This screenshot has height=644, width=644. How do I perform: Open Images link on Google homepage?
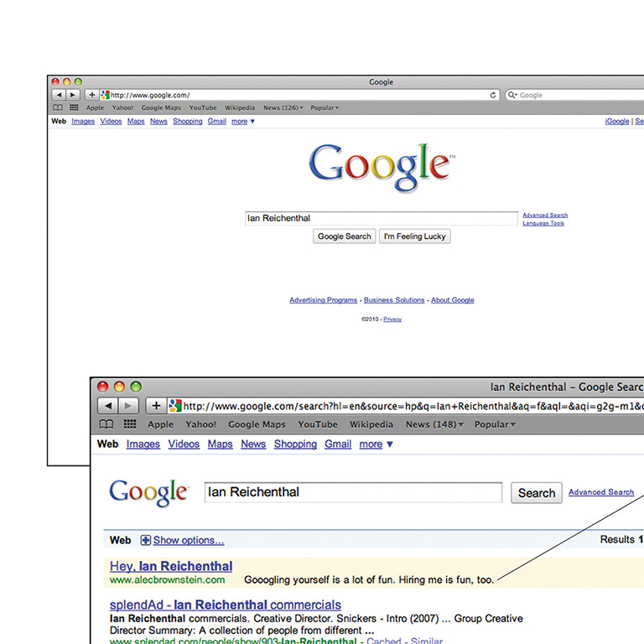(x=83, y=121)
